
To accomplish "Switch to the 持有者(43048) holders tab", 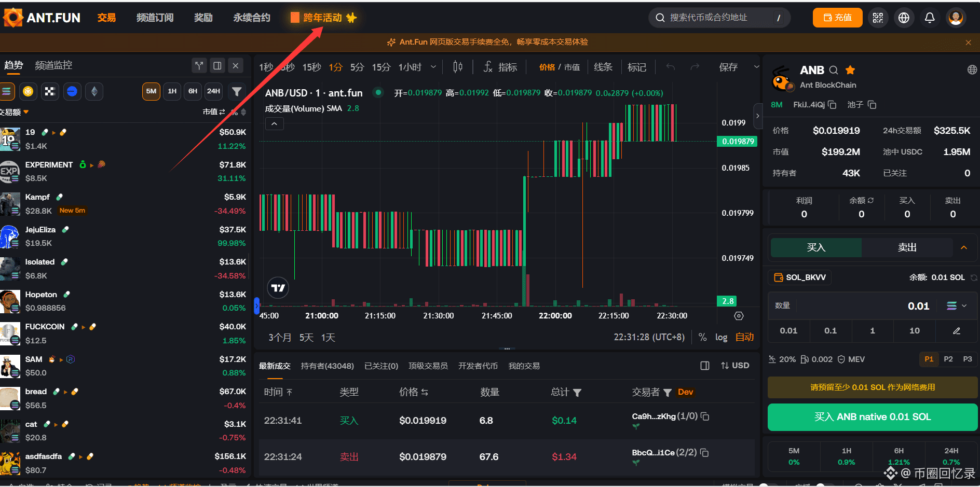I will (x=328, y=366).
